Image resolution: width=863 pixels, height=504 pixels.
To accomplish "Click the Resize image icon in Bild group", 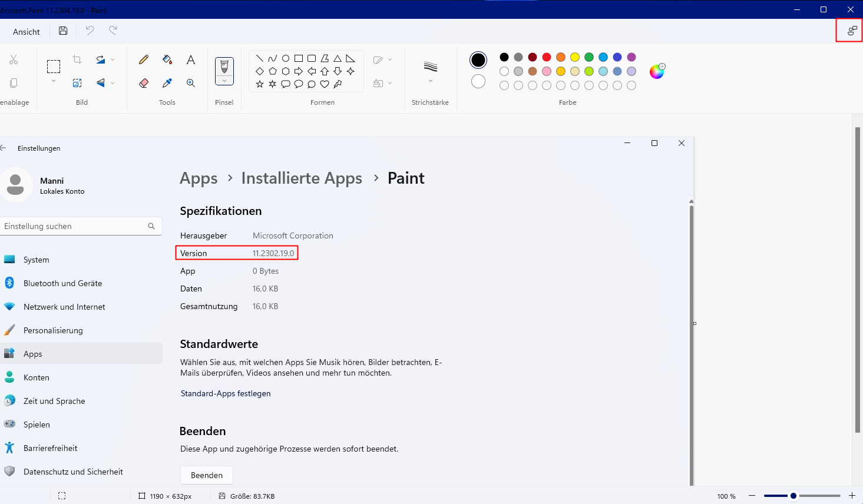I will click(x=77, y=83).
